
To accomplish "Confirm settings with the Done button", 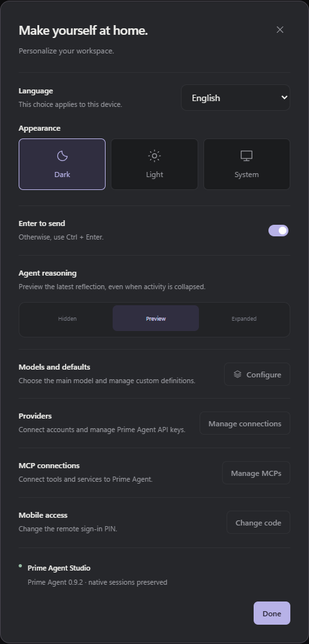I will (272, 613).
